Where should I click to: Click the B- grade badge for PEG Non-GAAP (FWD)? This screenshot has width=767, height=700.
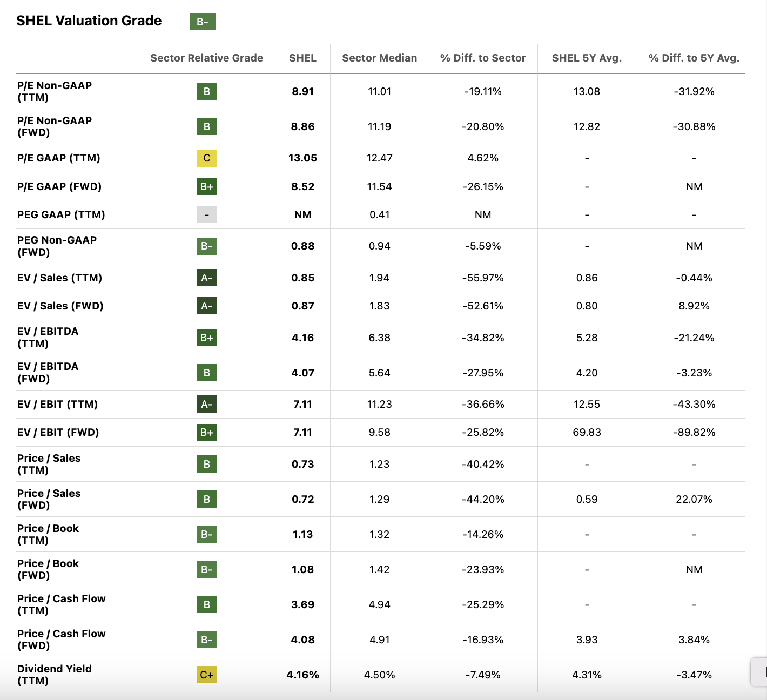(x=206, y=246)
